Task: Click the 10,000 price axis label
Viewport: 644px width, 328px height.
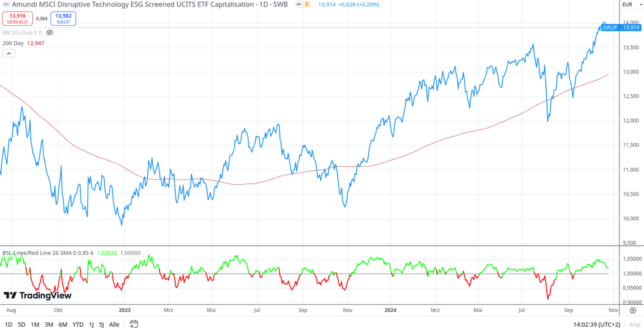Action: pos(631,218)
